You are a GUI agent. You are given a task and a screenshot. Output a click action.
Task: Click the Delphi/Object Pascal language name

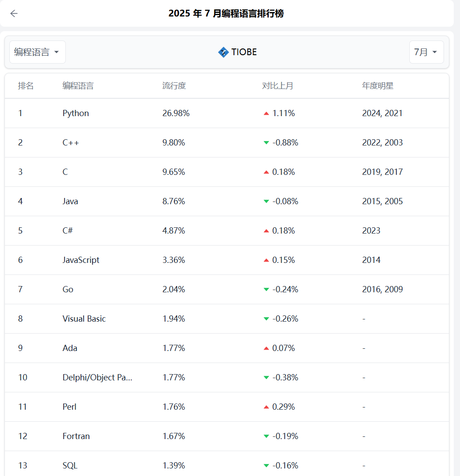97,378
